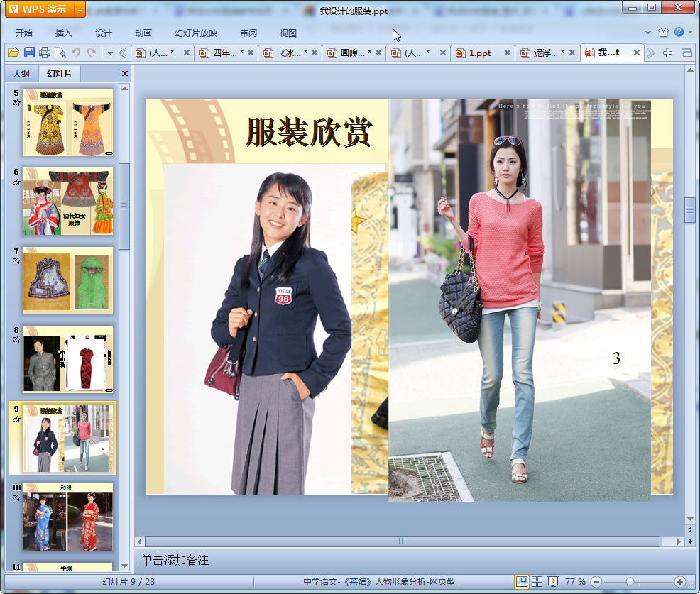Switch to the 大纲 outline pane tab
Image resolution: width=700 pixels, height=594 pixels.
(21, 74)
